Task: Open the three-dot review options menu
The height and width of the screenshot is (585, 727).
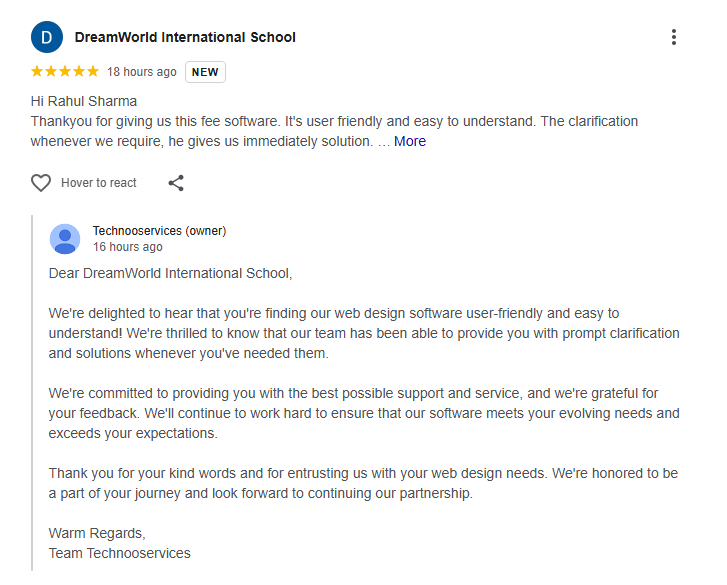Action: pos(674,38)
